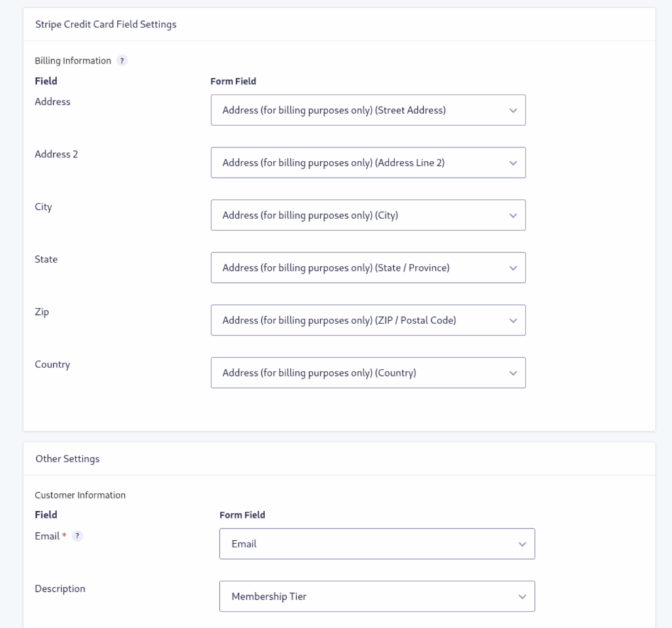Click the Country field label
The height and width of the screenshot is (628, 672).
pos(52,364)
